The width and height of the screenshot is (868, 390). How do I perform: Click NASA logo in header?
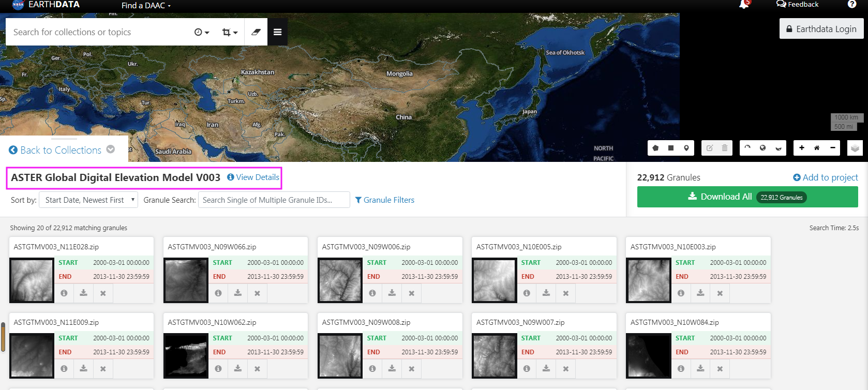point(18,5)
